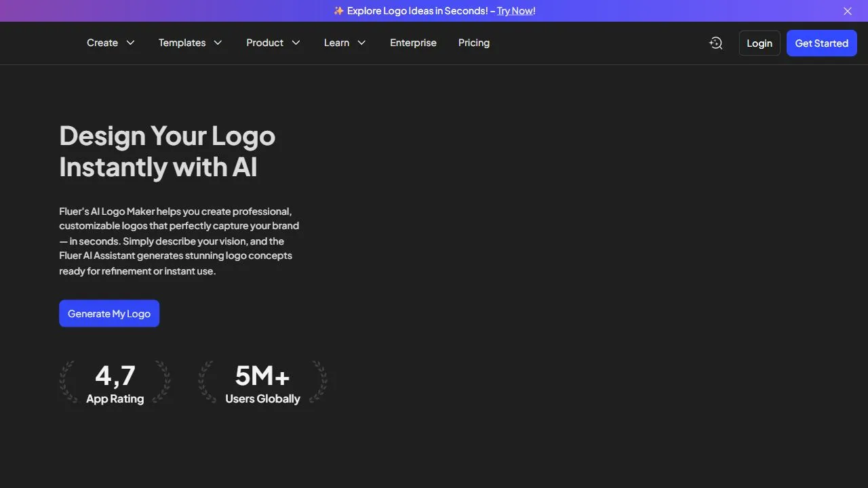
Task: Go to the Enterprise page
Action: 413,43
